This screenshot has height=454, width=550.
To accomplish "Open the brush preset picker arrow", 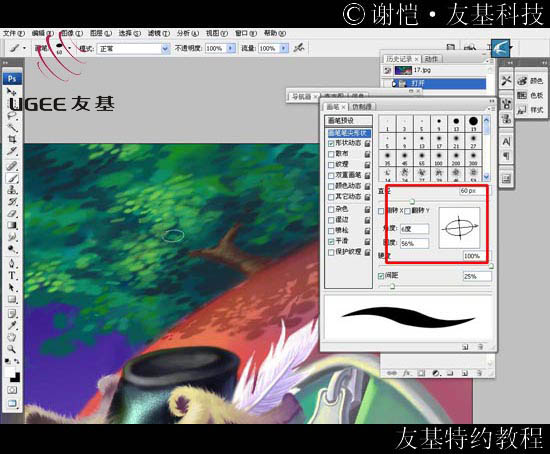I will coord(70,48).
